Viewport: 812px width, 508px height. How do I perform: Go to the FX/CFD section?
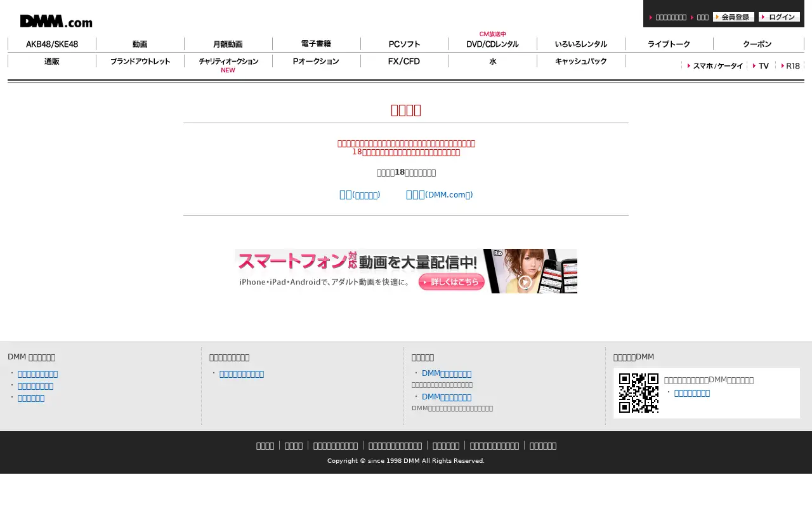pyautogui.click(x=405, y=61)
